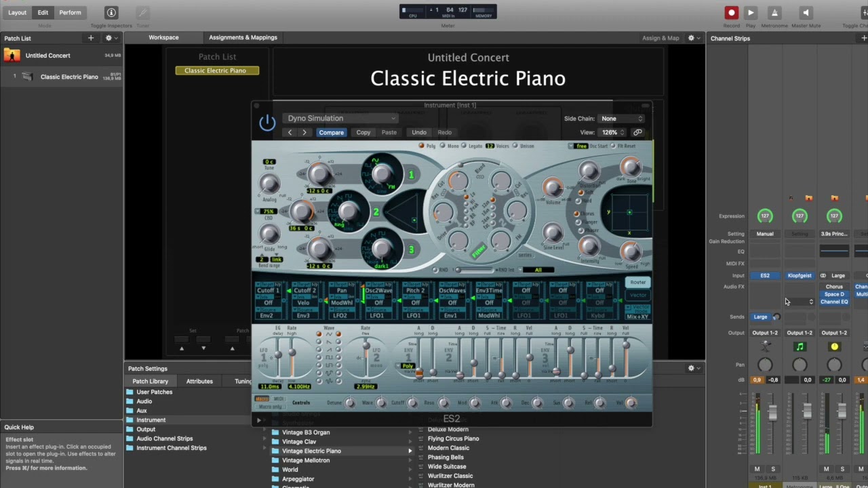Open the Side Chain None dropdown

click(x=622, y=119)
